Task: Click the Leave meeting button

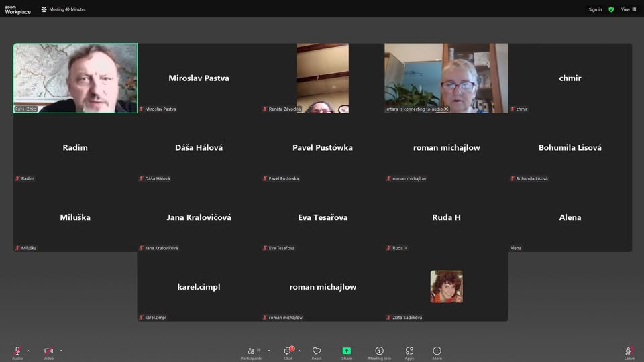Action: 629,351
